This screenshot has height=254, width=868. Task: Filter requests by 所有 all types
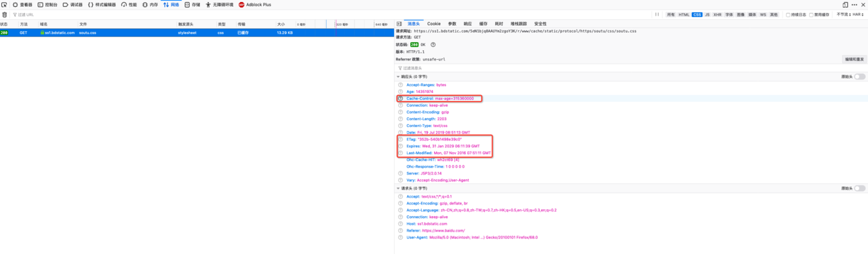(671, 14)
